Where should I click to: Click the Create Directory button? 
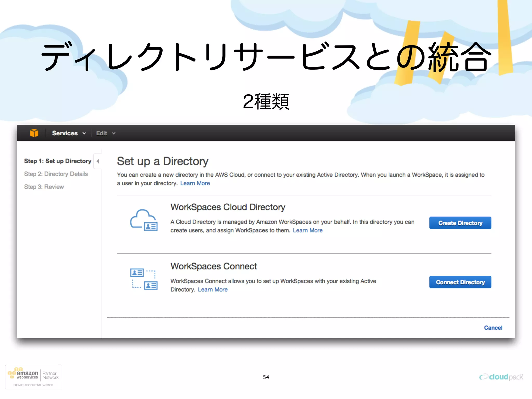460,223
